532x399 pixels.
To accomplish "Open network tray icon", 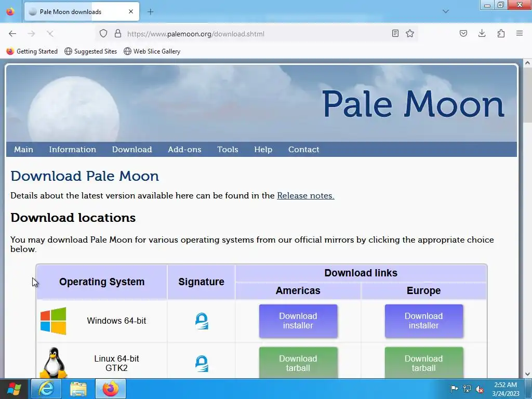I will coord(467,389).
